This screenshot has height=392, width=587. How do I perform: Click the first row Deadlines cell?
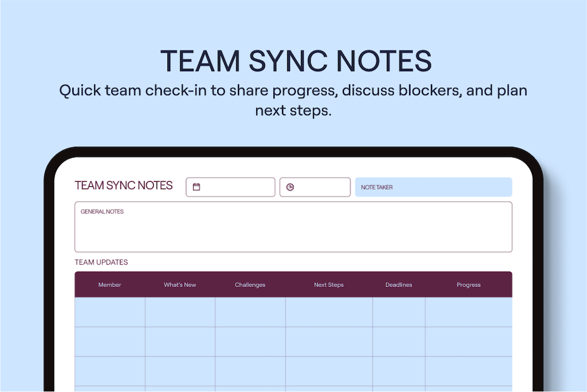pyautogui.click(x=398, y=312)
